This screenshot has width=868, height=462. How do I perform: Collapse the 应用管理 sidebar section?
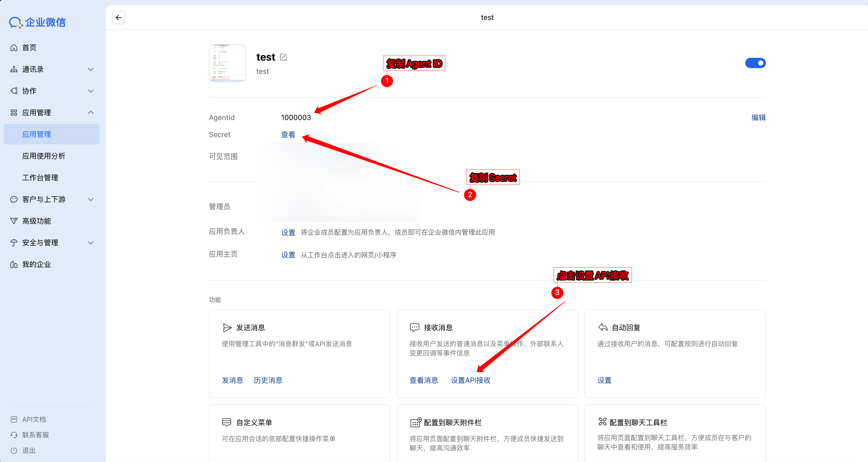pos(91,113)
